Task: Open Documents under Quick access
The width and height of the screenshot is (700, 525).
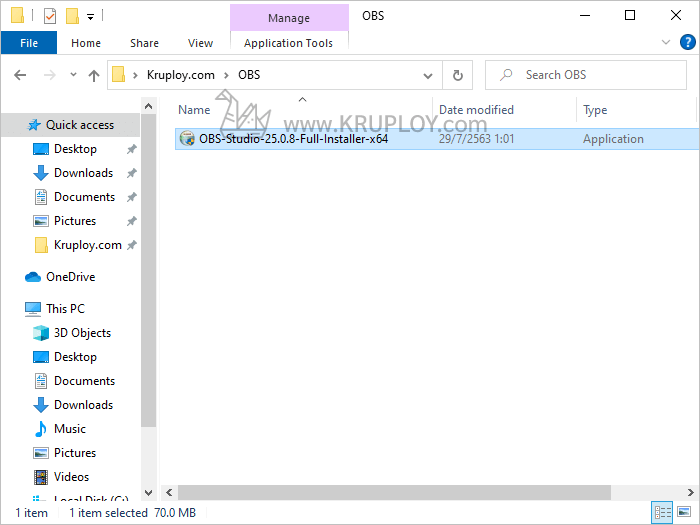Action: coord(84,197)
